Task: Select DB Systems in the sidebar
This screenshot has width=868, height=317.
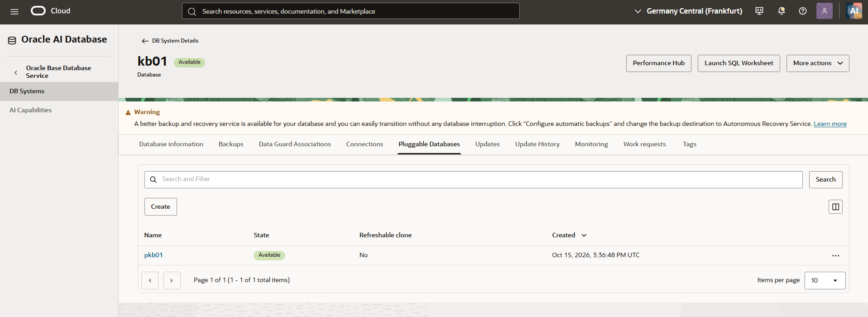Action: pos(59,91)
